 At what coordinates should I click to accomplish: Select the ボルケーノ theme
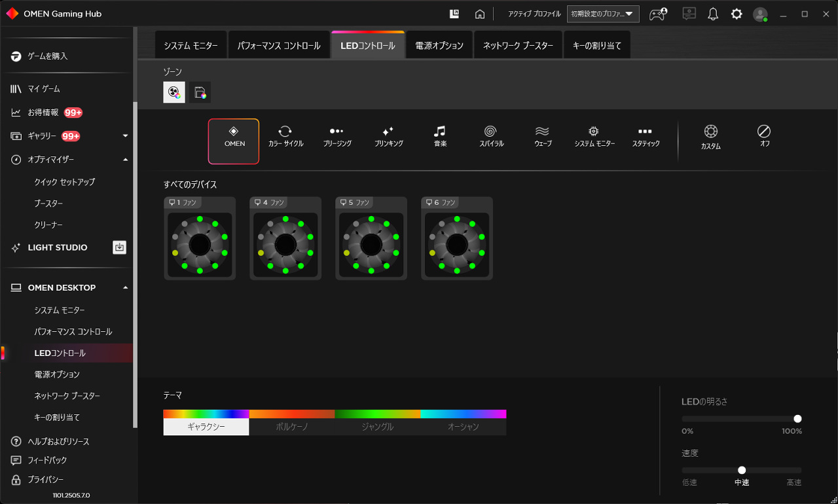pyautogui.click(x=292, y=427)
